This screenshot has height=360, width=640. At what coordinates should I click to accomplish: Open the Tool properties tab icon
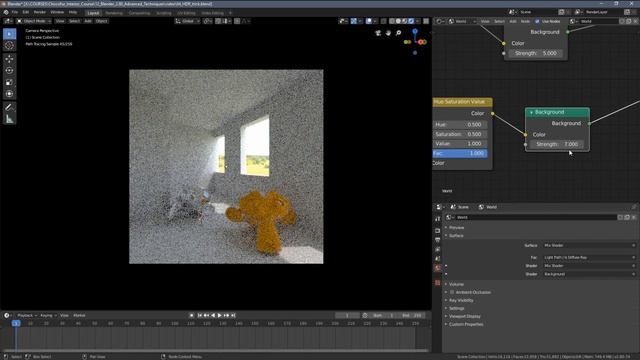coord(438,219)
